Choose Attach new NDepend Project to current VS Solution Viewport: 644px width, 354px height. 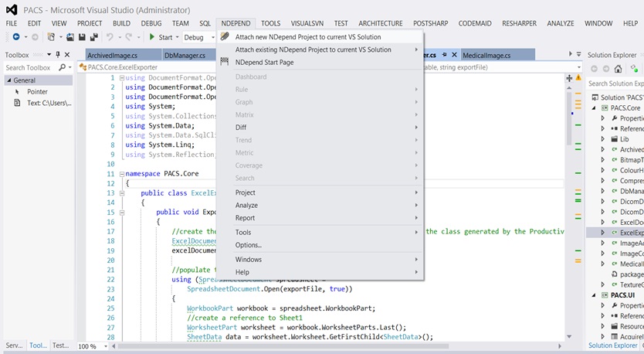point(320,36)
